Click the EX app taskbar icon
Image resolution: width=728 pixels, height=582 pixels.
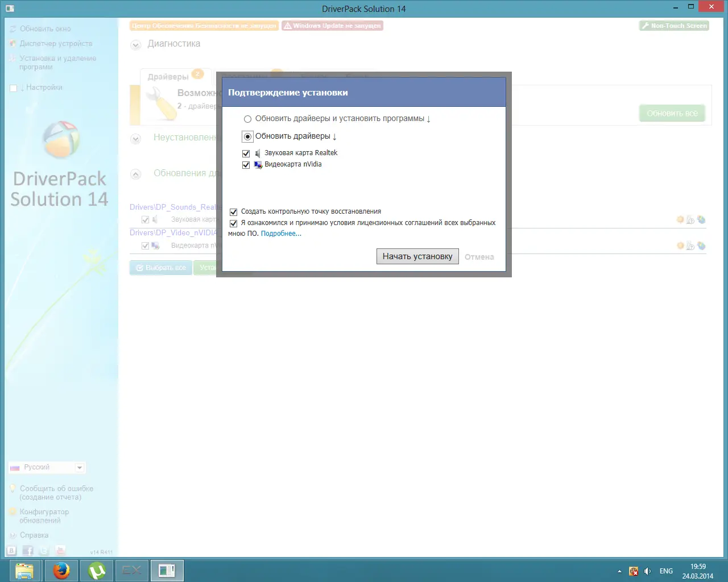(132, 570)
